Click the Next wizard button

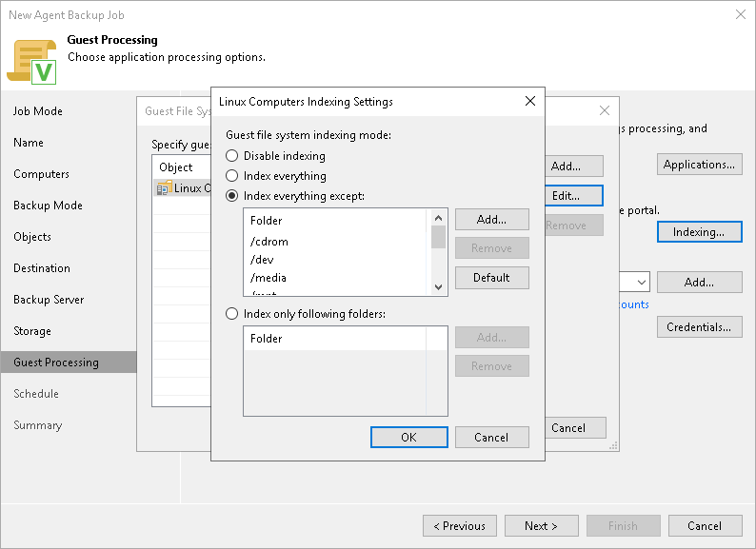tap(542, 526)
